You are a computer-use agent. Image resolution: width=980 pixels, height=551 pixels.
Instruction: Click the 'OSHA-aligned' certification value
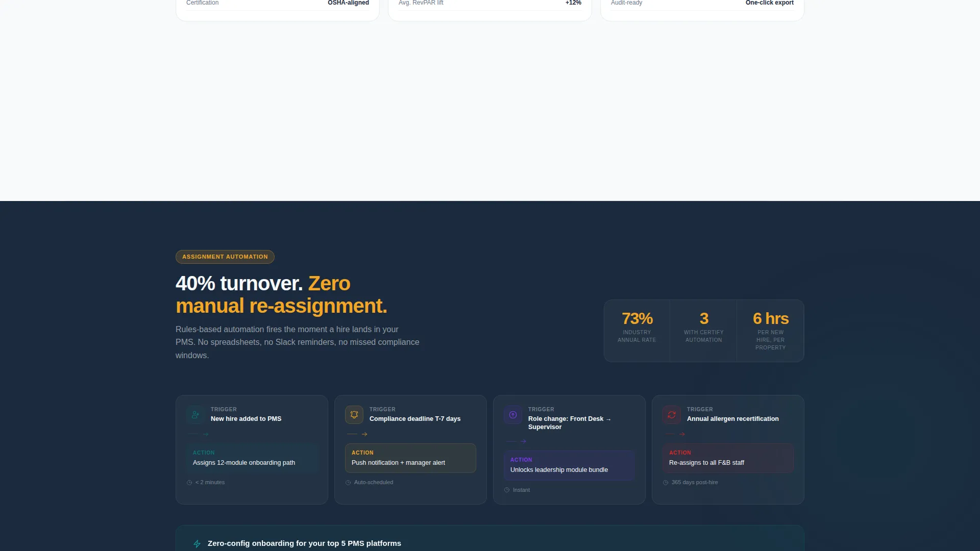pyautogui.click(x=348, y=3)
